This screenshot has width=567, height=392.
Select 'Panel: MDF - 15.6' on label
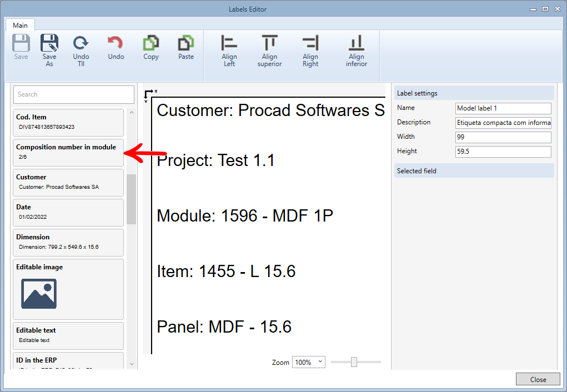coord(224,326)
